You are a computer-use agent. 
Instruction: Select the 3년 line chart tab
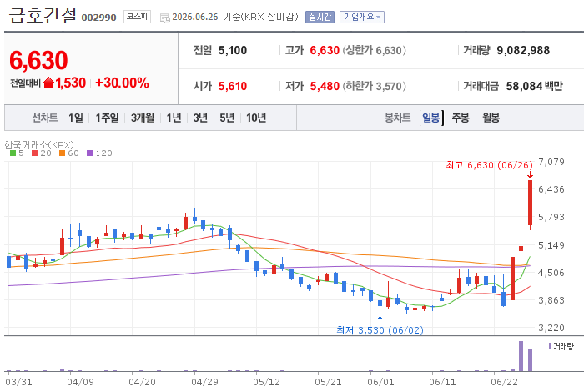point(200,118)
